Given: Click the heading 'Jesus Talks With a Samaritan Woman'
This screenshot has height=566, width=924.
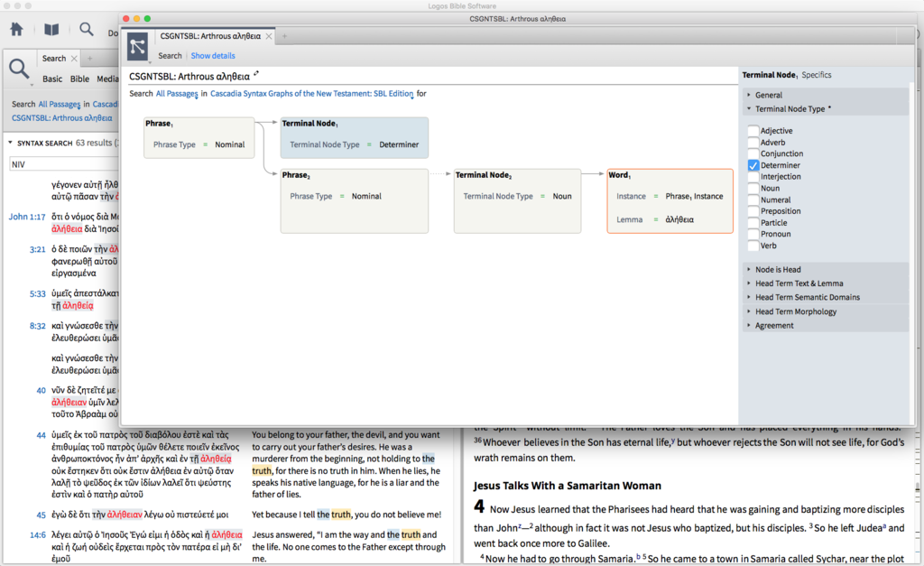Looking at the screenshot, I should point(568,486).
